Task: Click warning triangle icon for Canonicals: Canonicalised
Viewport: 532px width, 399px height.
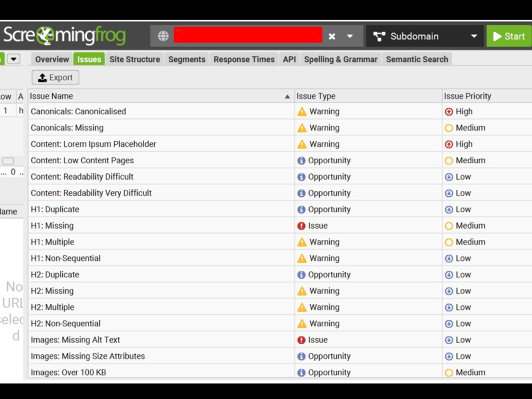Action: (x=302, y=112)
